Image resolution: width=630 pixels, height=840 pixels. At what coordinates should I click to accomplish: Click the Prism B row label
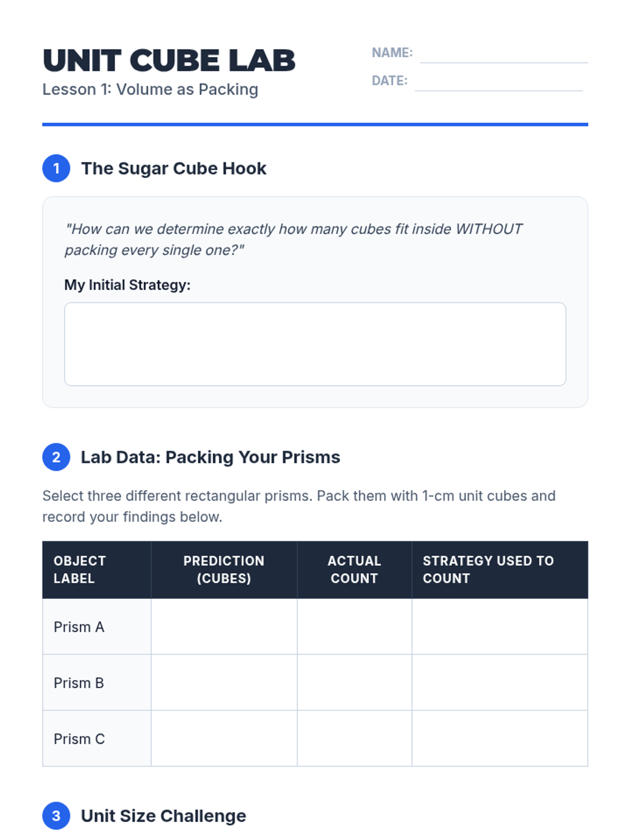(x=79, y=683)
